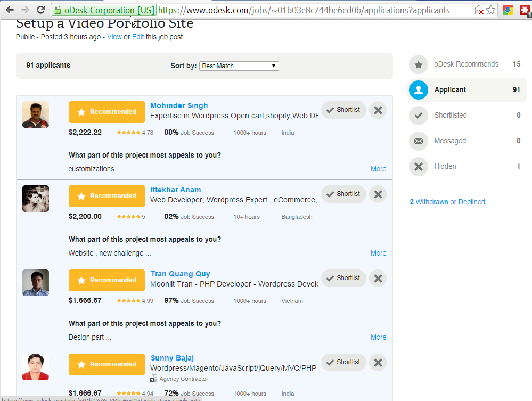532x401 pixels.
Task: Click Tran Quang Quy's profile photo
Action: 36,283
